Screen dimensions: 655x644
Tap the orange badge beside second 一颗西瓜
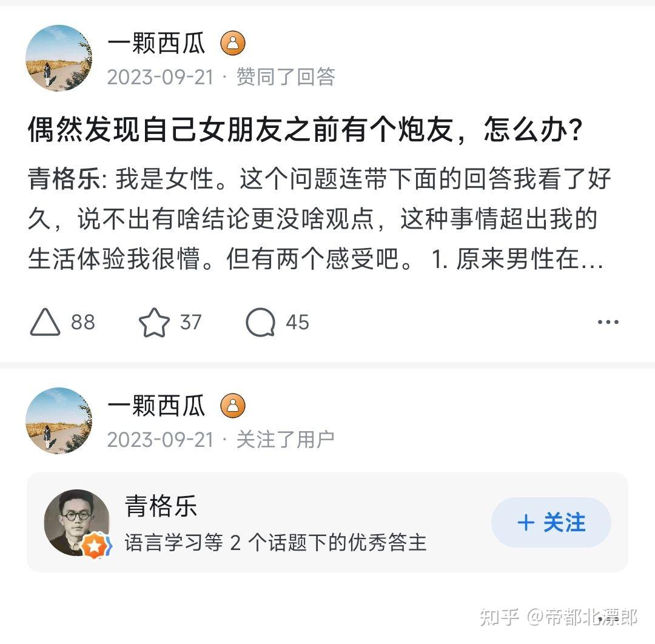pyautogui.click(x=233, y=406)
